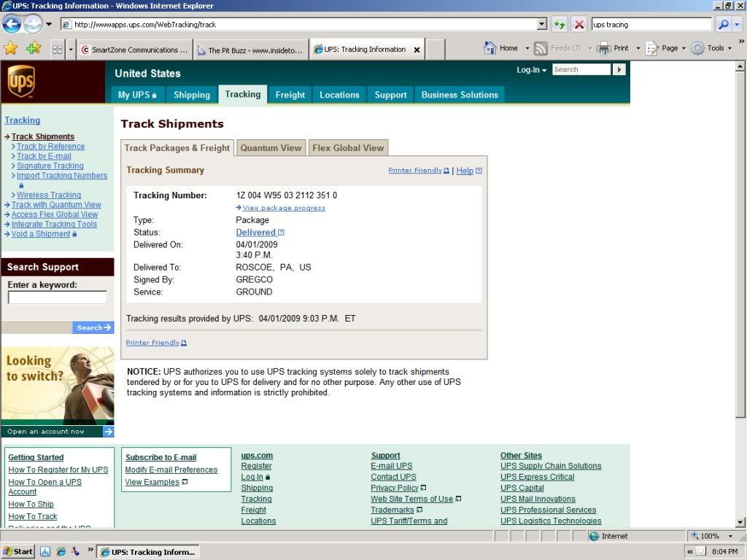Open Void a Shipment sidebar link
Screen dimensions: 747x560
[x=41, y=234]
